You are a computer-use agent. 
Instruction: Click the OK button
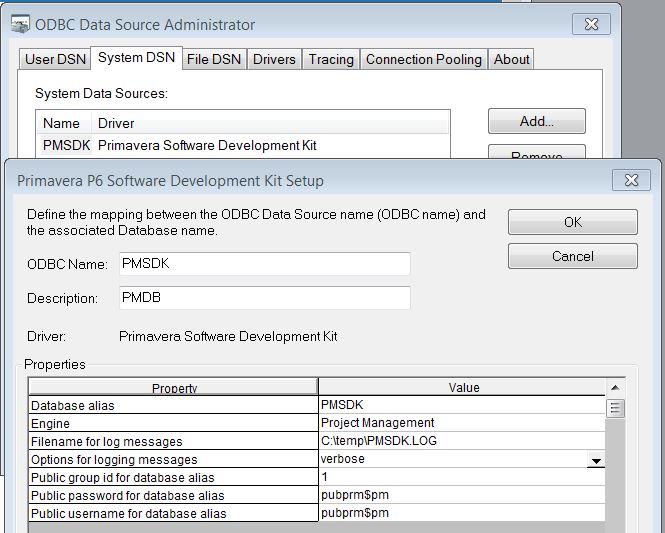pyautogui.click(x=573, y=222)
